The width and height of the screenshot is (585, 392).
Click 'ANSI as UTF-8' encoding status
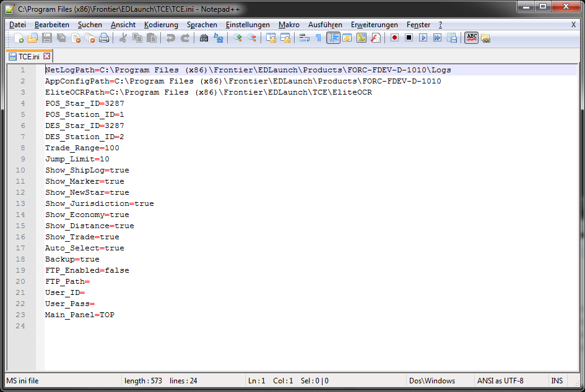500,381
